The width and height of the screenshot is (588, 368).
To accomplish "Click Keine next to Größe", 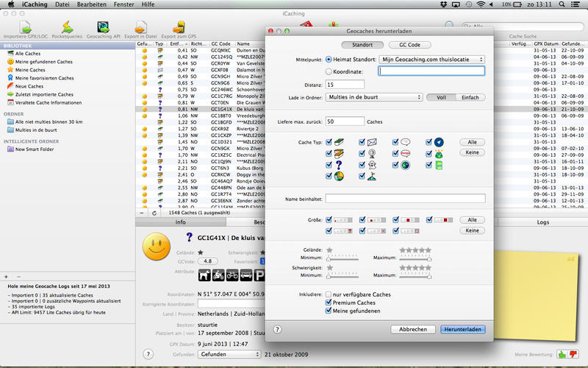I will click(472, 230).
